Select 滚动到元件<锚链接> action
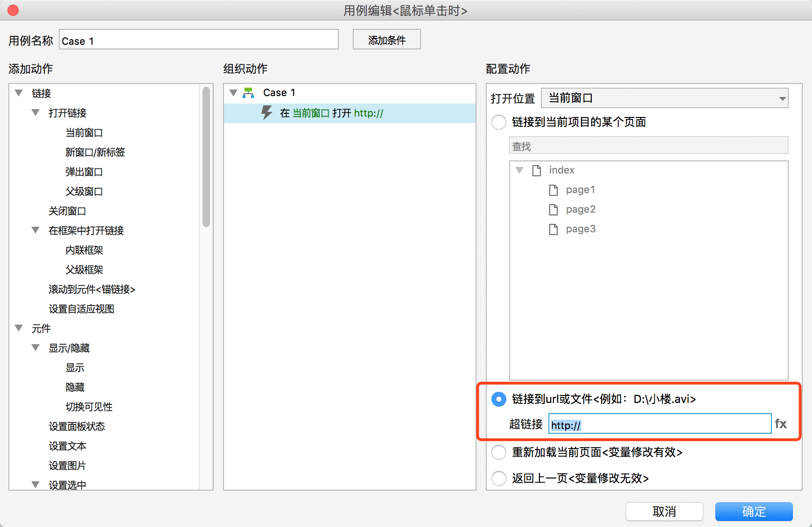812x527 pixels. (92, 290)
